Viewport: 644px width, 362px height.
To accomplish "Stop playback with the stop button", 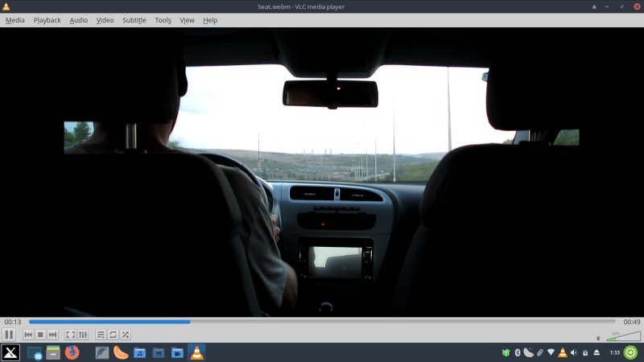I will [40, 335].
